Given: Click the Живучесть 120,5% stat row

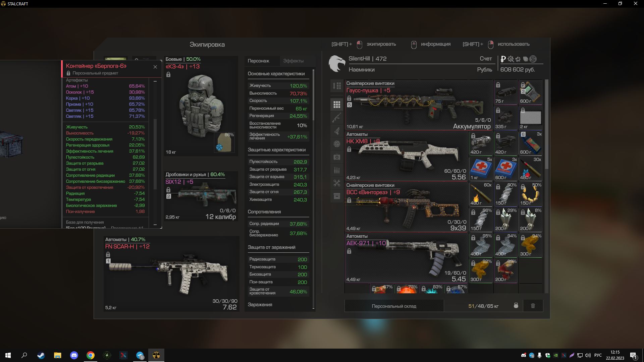Looking at the screenshot, I should [278, 86].
